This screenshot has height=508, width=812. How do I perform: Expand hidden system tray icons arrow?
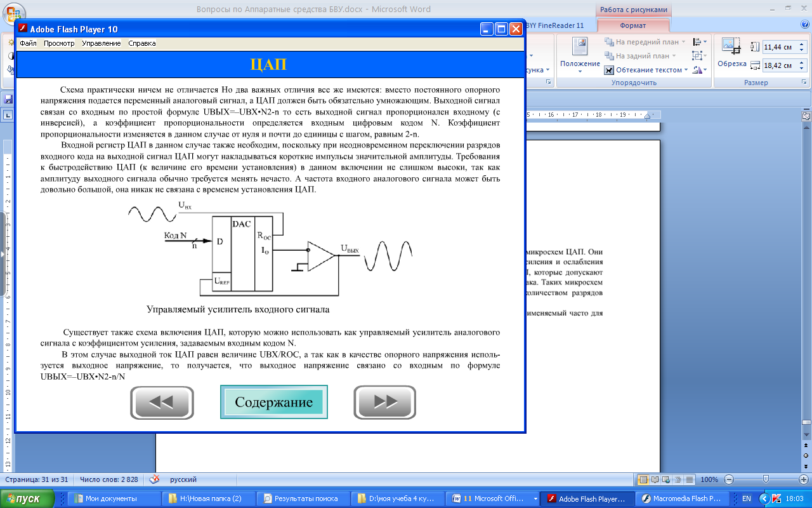[764, 499]
